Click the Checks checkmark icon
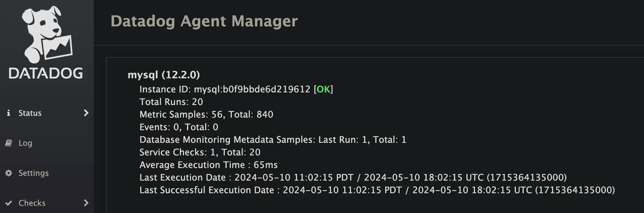 coord(9,203)
